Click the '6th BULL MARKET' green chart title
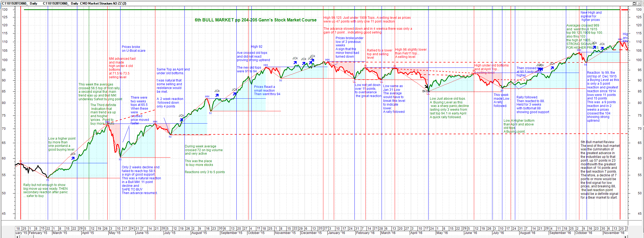The height and width of the screenshot is (238, 644). [255, 20]
